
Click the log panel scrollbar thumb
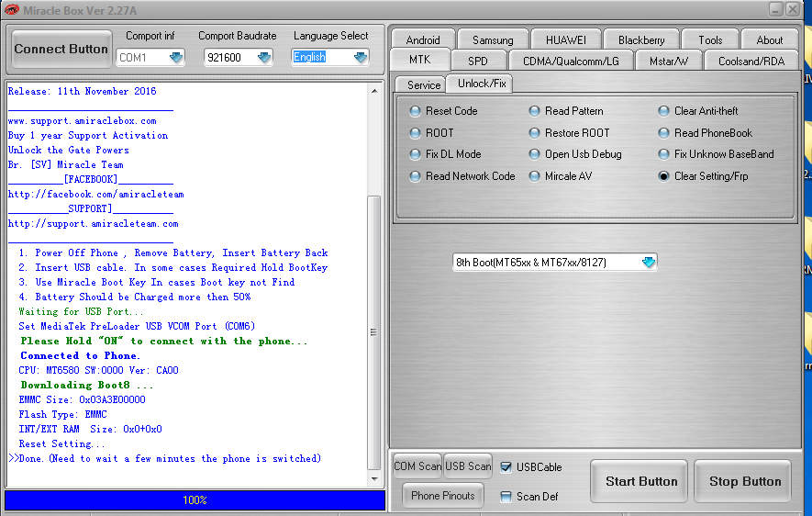374,331
